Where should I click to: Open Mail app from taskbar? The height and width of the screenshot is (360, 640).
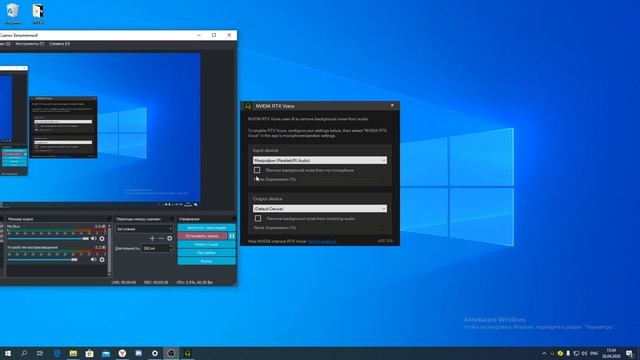pyautogui.click(x=106, y=353)
